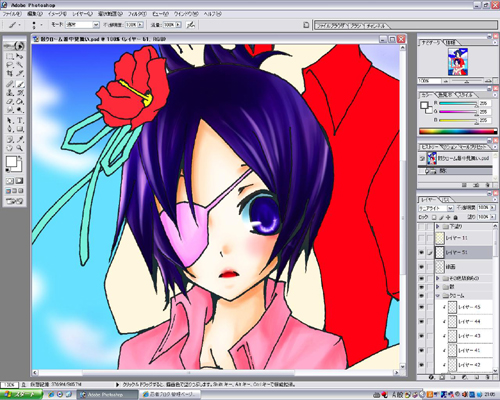500x400 pixels.
Task: Select the Crop tool
Action: tap(10, 73)
